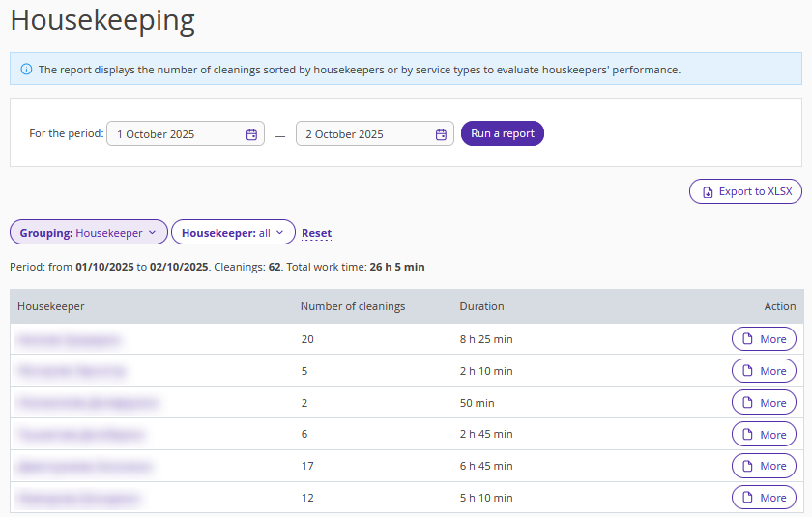Image resolution: width=812 pixels, height=517 pixels.
Task: Click the Number of cleanings column header
Action: pyautogui.click(x=353, y=306)
